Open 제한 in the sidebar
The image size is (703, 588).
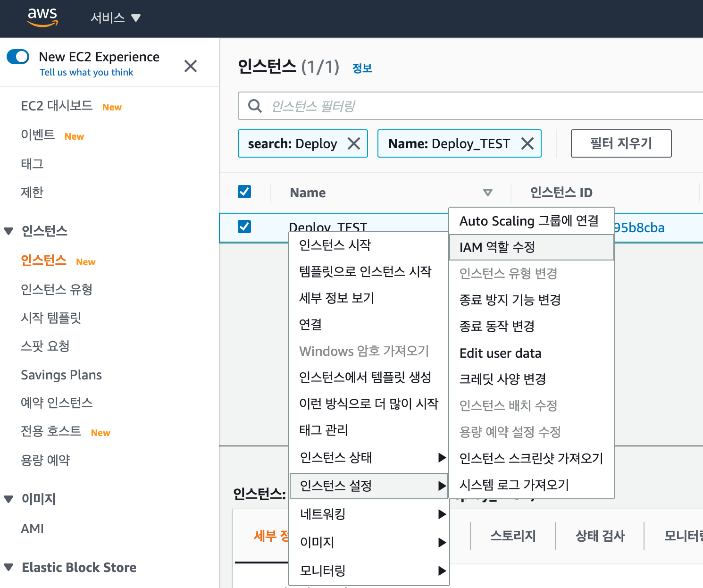pyautogui.click(x=32, y=192)
